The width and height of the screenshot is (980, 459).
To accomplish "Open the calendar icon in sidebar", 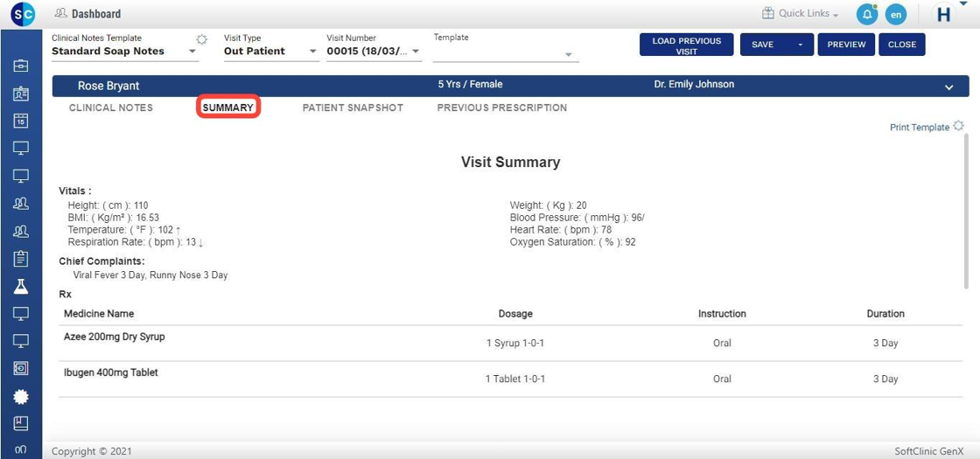I will coord(21,122).
